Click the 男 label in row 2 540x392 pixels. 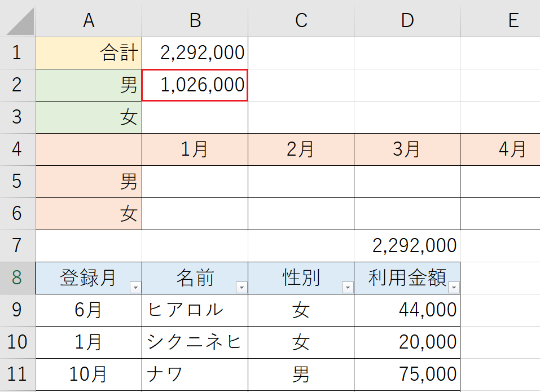point(89,85)
